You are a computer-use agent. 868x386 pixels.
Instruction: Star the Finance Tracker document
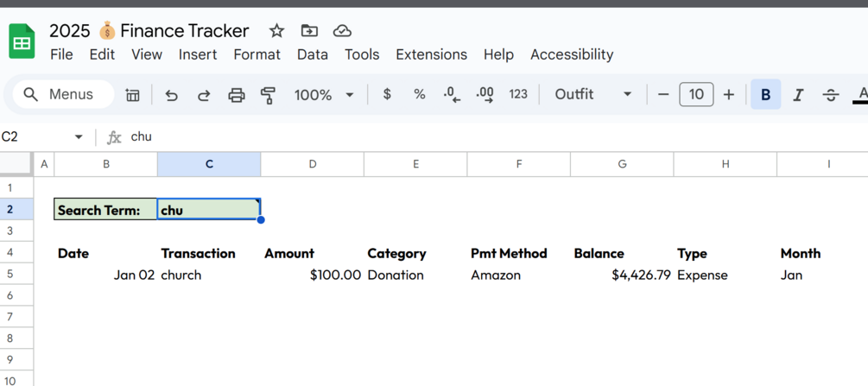276,31
